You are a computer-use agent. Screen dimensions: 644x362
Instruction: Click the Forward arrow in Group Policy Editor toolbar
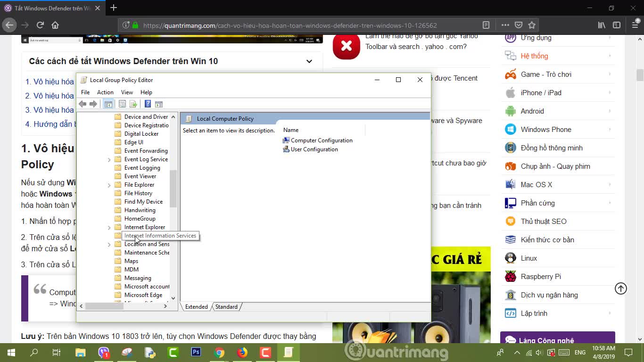click(x=93, y=104)
